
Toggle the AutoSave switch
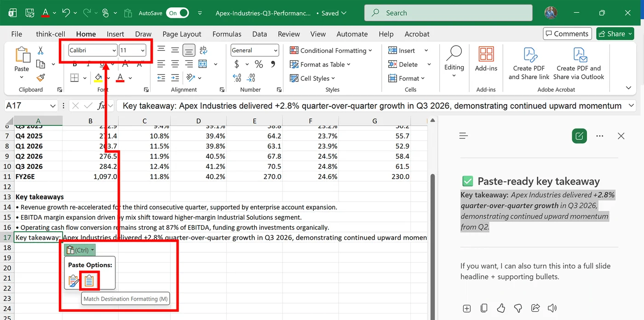point(178,13)
